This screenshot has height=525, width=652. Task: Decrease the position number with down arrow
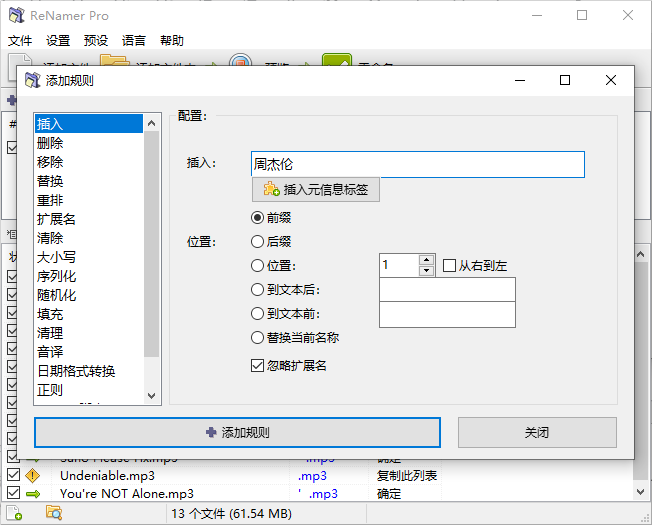click(x=426, y=271)
